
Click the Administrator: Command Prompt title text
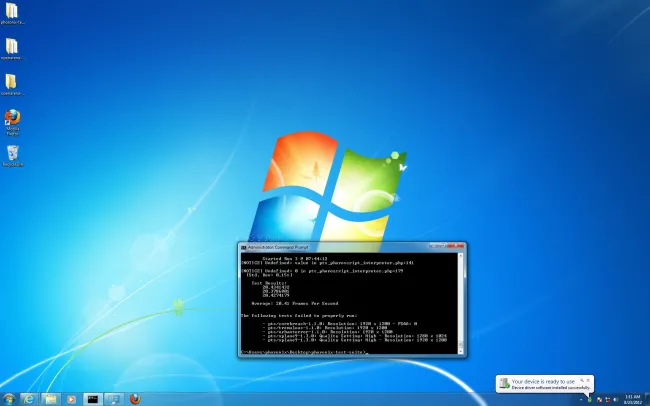pyautogui.click(x=278, y=247)
